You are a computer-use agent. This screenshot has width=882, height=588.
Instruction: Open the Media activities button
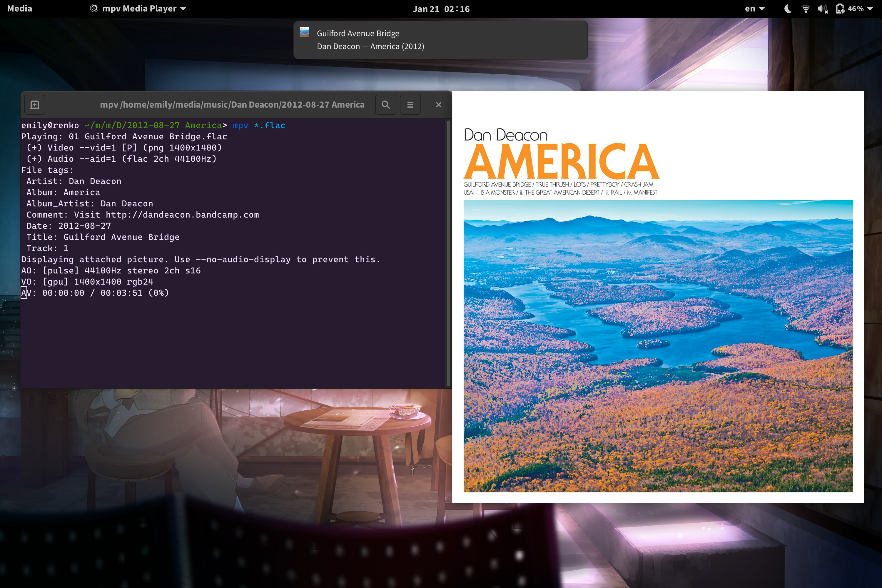coord(19,9)
